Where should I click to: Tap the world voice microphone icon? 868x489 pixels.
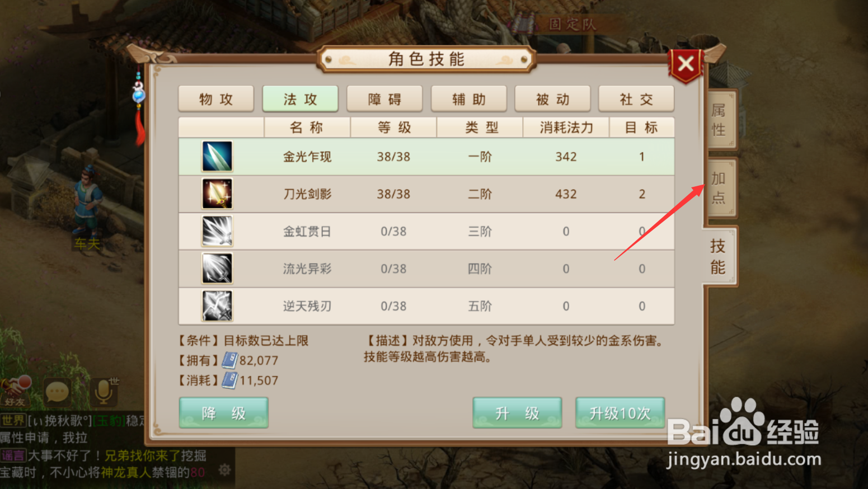coord(104,392)
